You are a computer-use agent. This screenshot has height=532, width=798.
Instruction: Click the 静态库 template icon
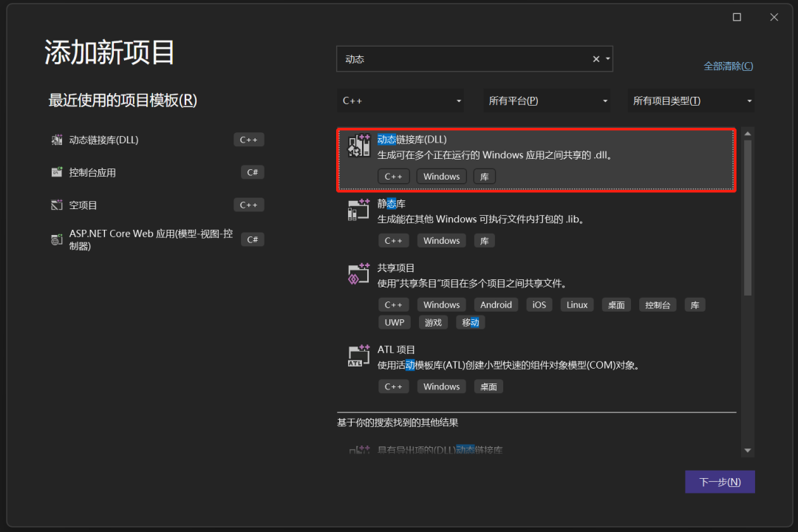pyautogui.click(x=359, y=210)
